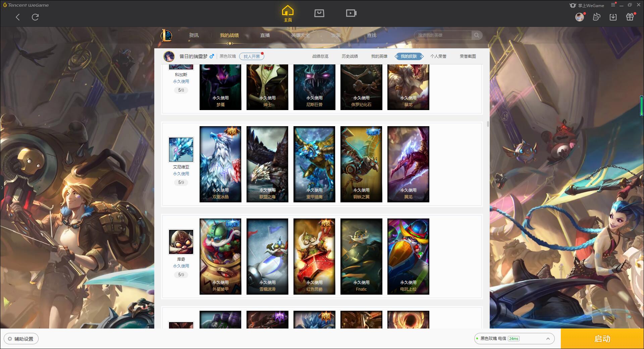Switch to the 资讯 tab
This screenshot has height=349, width=644.
pyautogui.click(x=194, y=35)
